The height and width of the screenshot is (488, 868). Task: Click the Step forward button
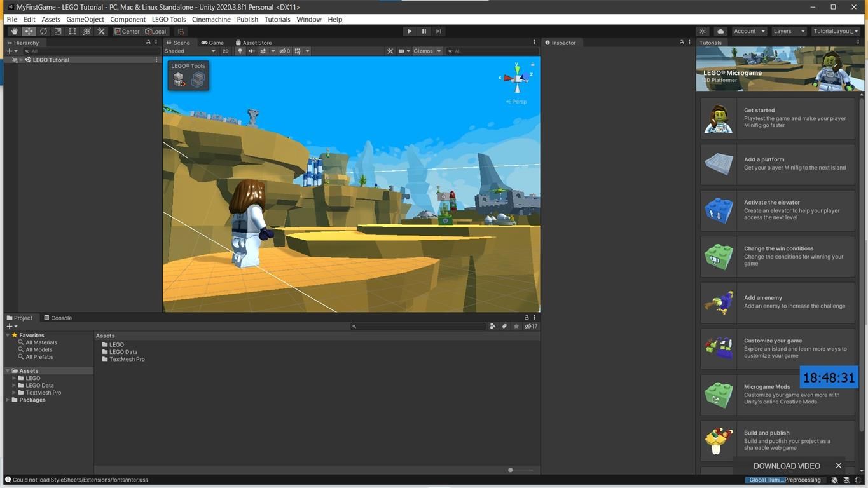pos(438,31)
